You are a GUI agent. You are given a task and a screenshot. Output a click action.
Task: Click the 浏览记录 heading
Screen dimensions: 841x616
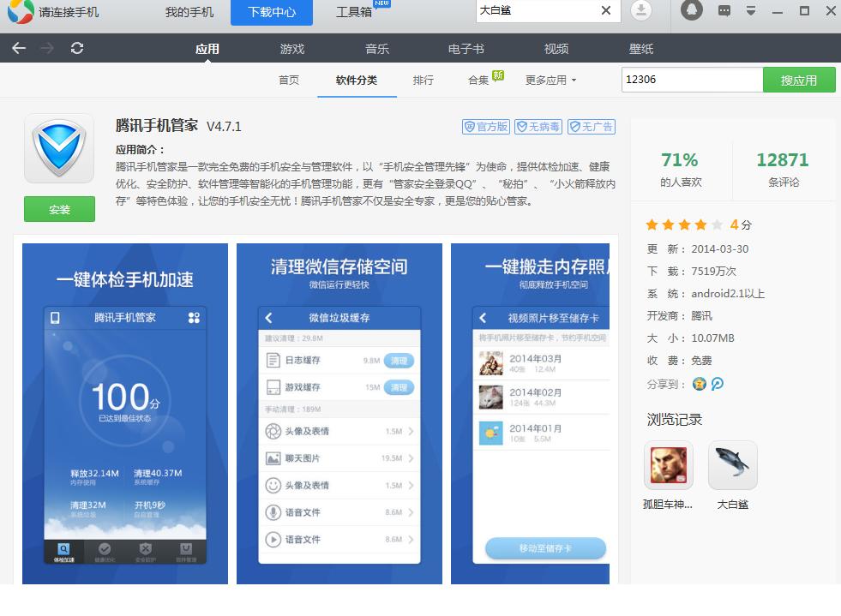674,419
